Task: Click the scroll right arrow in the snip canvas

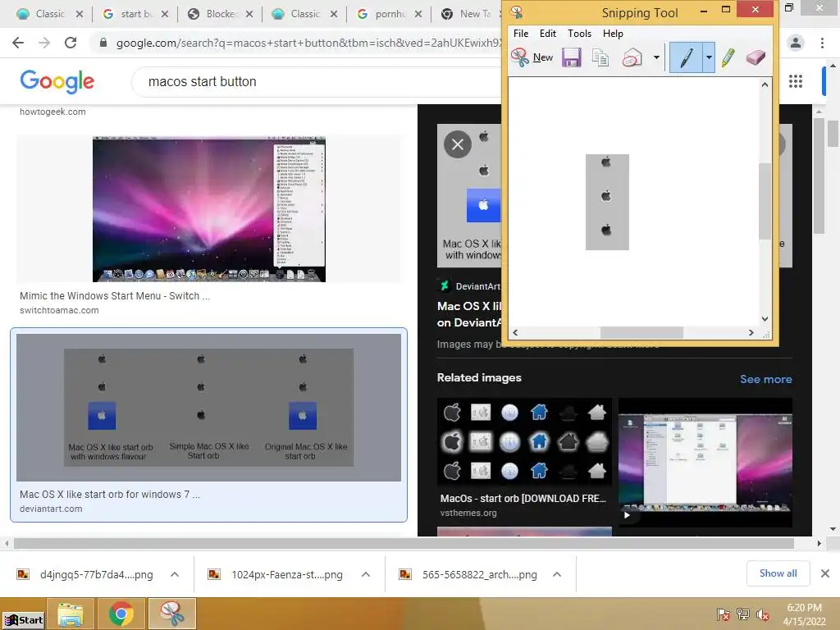Action: (751, 333)
